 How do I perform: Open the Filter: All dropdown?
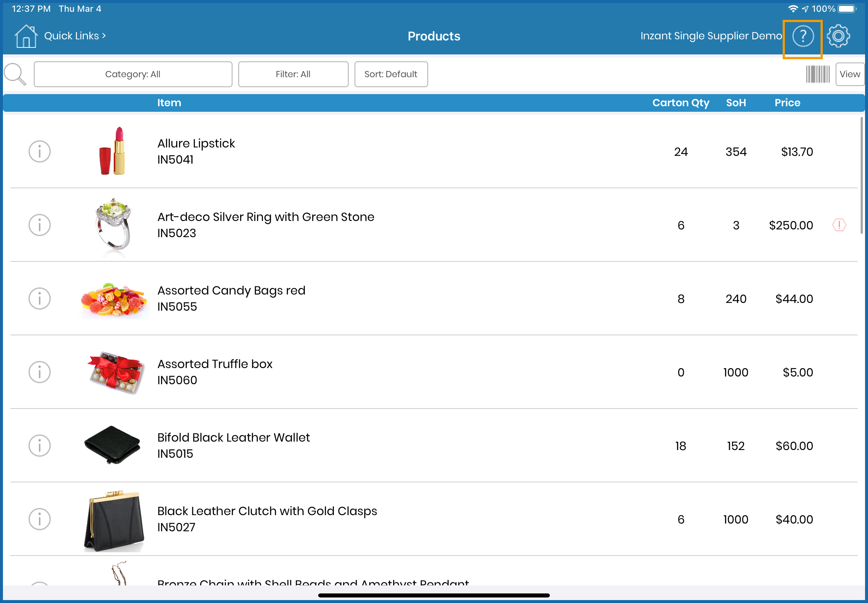[293, 74]
